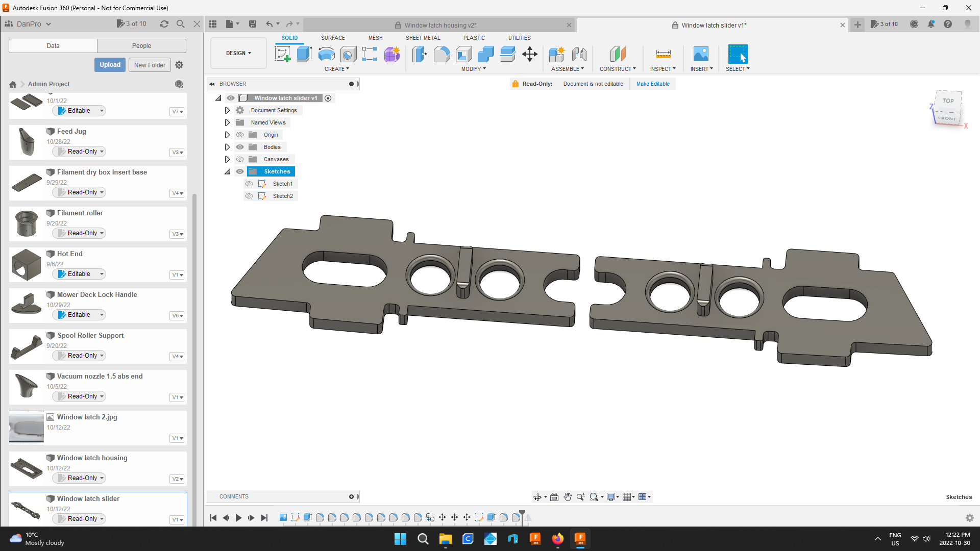Show Sketch1 in the browser

pyautogui.click(x=250, y=184)
